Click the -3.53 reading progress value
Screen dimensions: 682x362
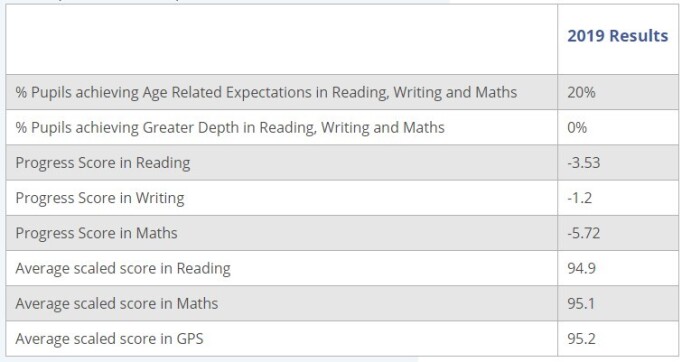pyautogui.click(x=584, y=163)
